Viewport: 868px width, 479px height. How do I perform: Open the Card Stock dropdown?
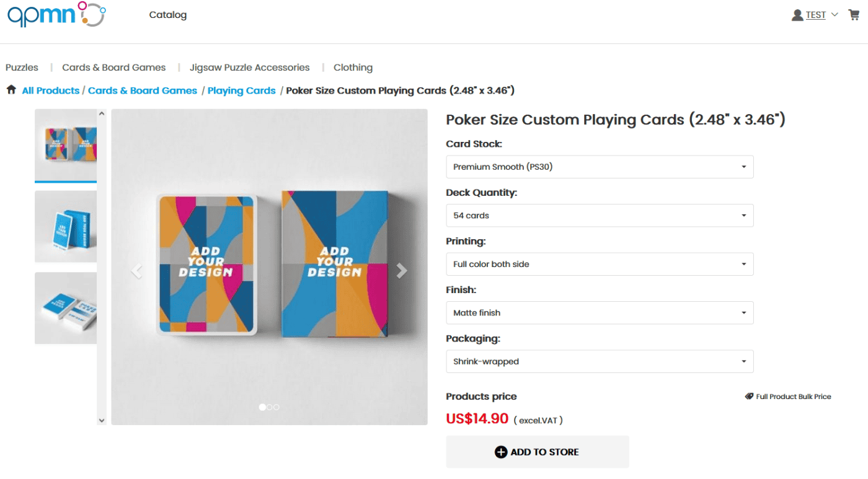pos(600,167)
